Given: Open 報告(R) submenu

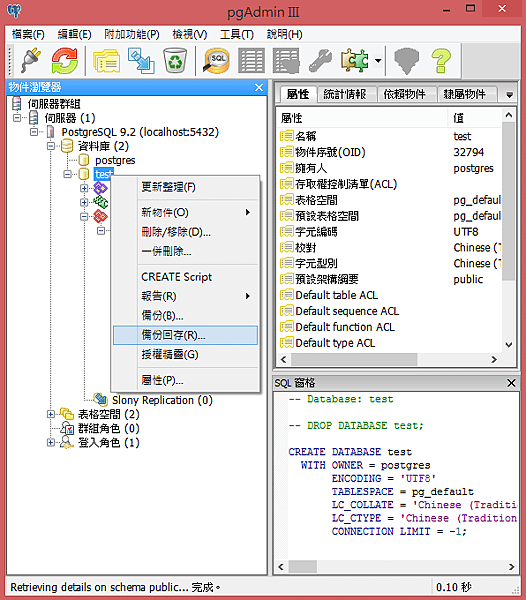Looking at the screenshot, I should tap(185, 296).
